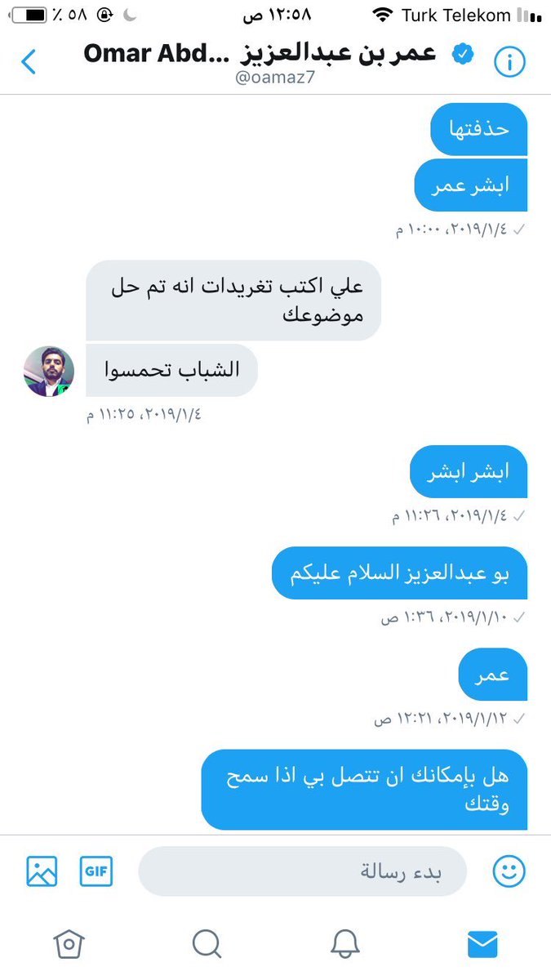Open the emoji smiley picker
The image size is (551, 980).
(x=509, y=871)
